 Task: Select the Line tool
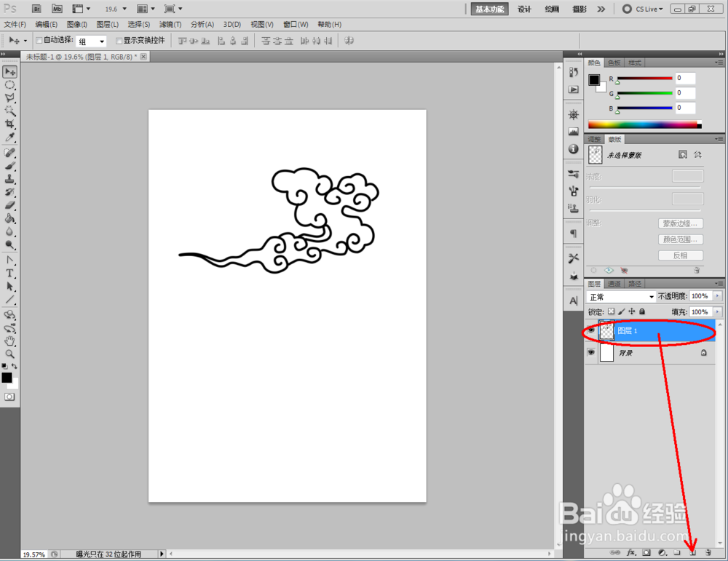pos(9,300)
